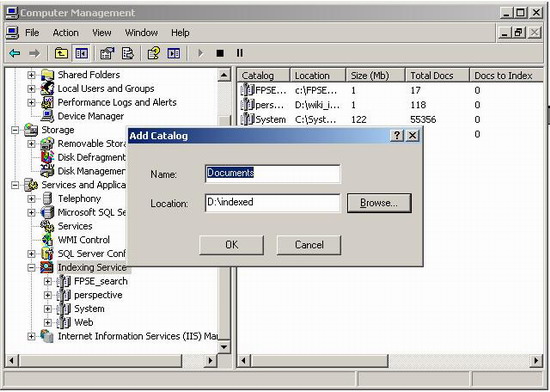Sort by the Docs to Index column header
The image size is (550, 392).
(x=507, y=76)
